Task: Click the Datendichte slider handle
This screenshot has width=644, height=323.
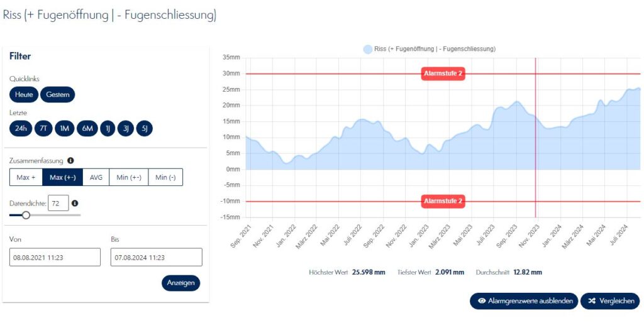Action: click(x=26, y=215)
